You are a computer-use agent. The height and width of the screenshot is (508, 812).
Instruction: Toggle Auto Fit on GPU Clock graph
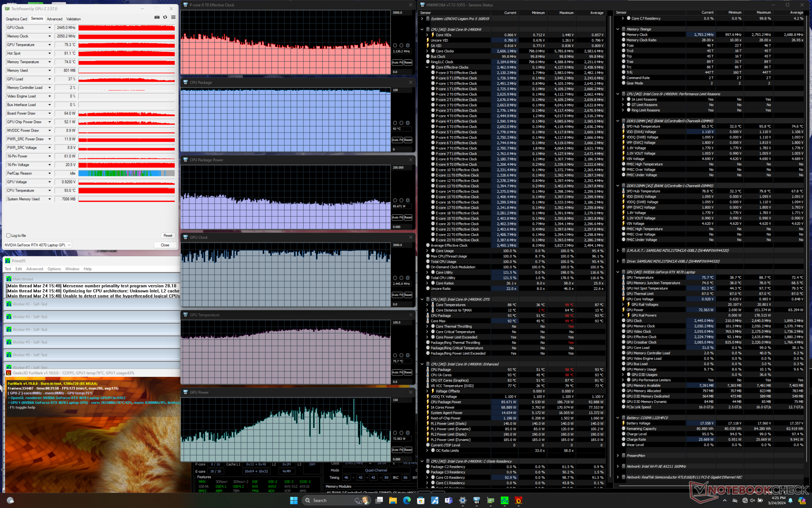397,295
